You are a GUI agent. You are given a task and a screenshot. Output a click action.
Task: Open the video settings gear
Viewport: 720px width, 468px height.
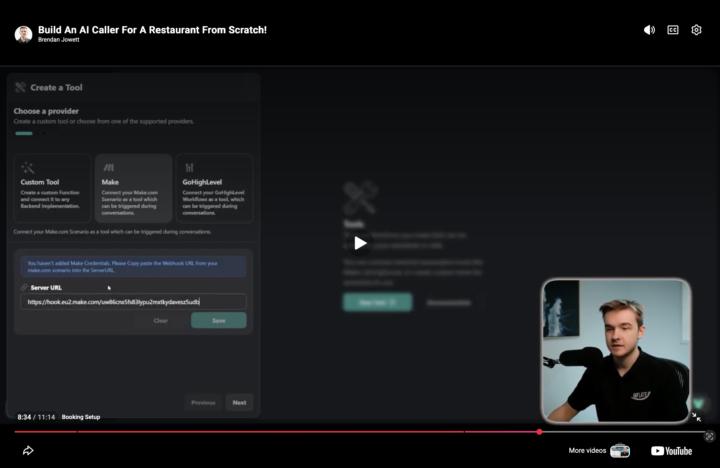click(x=696, y=30)
